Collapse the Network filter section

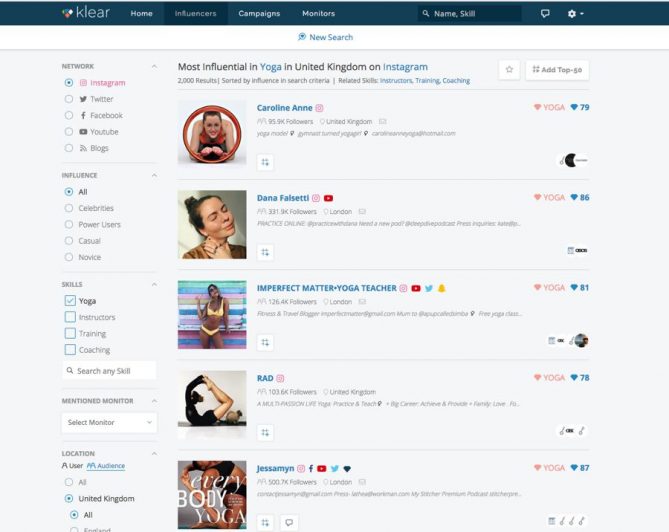click(x=154, y=67)
